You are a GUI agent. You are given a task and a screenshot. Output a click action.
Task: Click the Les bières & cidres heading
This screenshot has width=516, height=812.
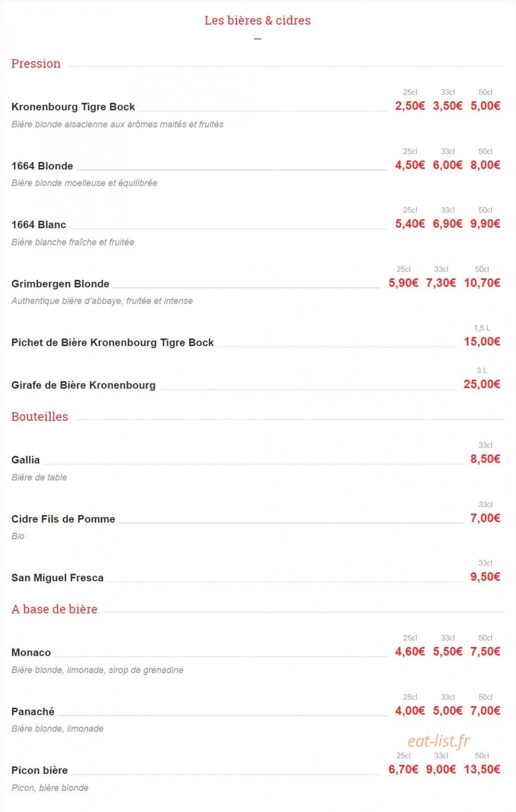coord(257,20)
